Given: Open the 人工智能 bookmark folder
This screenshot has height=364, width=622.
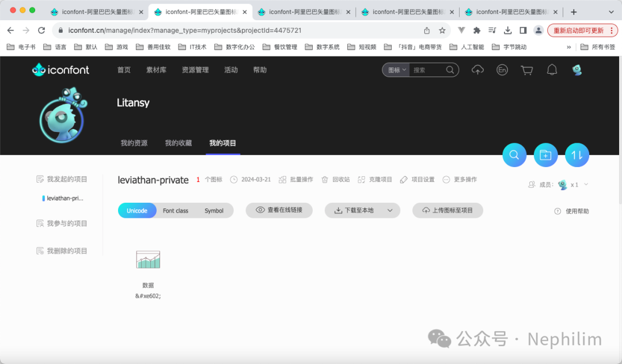Looking at the screenshot, I should click(x=466, y=47).
